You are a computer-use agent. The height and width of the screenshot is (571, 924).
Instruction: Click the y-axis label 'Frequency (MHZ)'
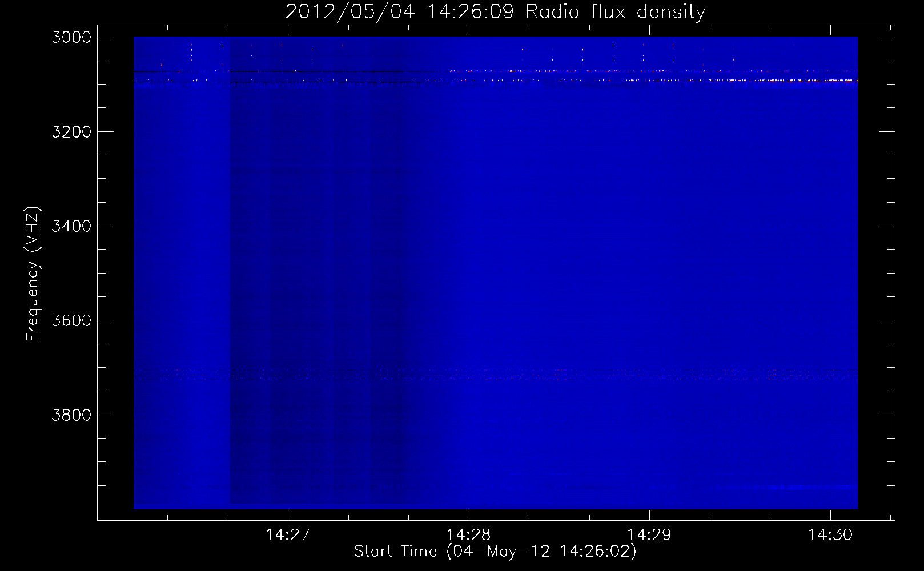point(33,274)
